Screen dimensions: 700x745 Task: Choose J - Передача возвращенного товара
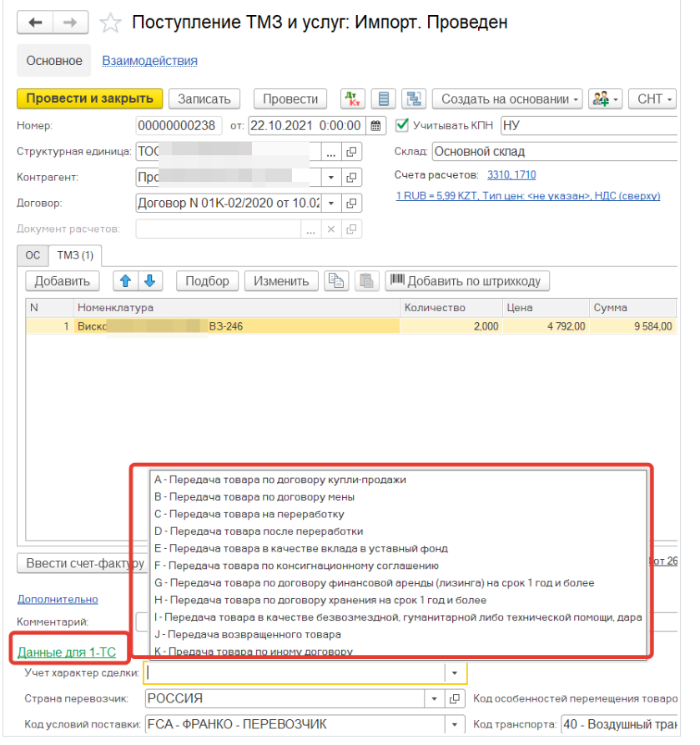pyautogui.click(x=247, y=634)
